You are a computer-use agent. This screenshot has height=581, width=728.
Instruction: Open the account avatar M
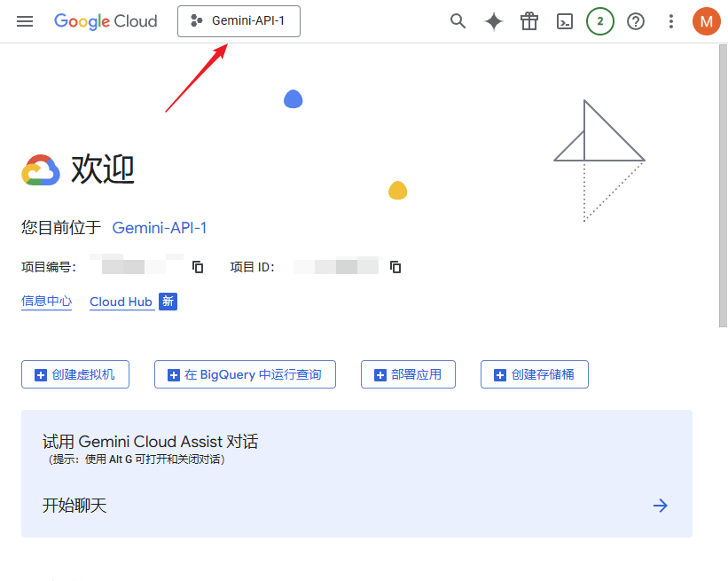coord(706,21)
